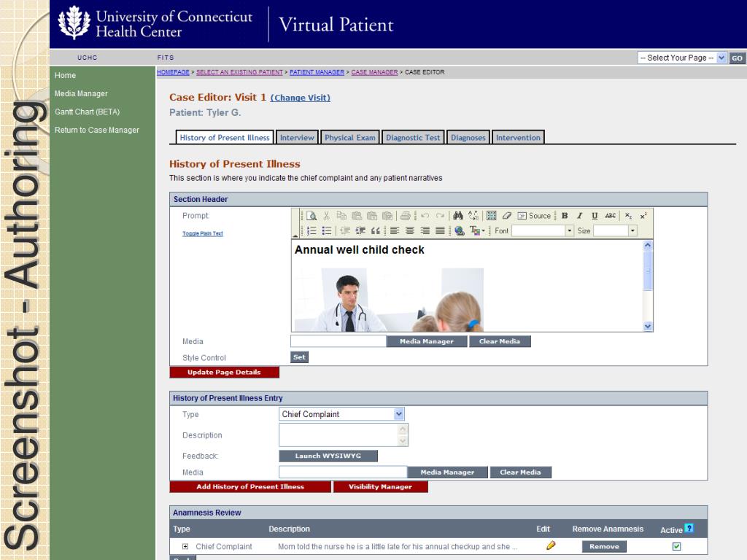Image resolution: width=747 pixels, height=560 pixels.
Task: Click Clear Media in Section Header
Action: [x=500, y=341]
